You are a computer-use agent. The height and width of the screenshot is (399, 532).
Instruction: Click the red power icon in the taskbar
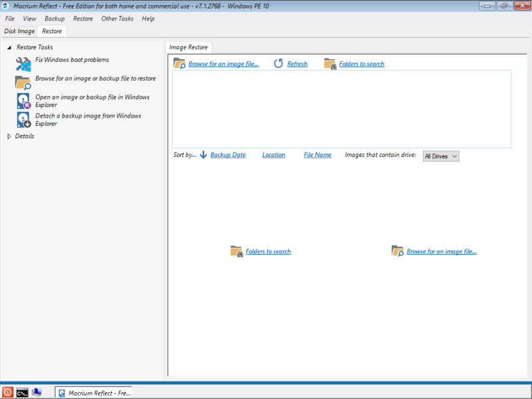8,392
